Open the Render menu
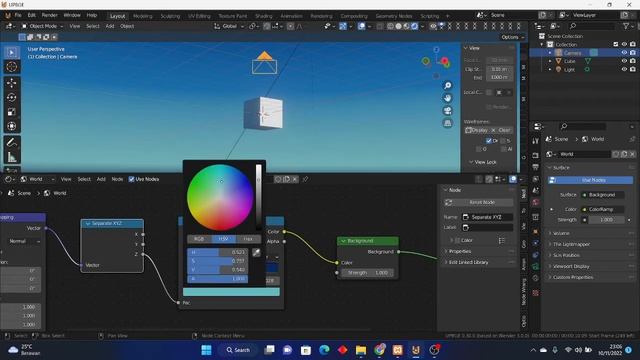 pyautogui.click(x=49, y=16)
